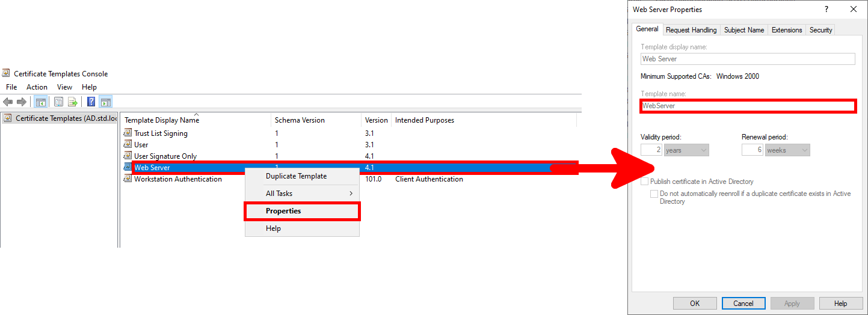The image size is (868, 315).
Task: Click the User template certificate icon
Action: 128,144
